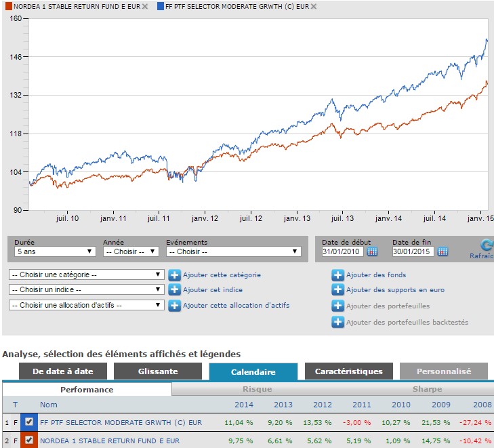Viewport: 494px width, 448px height.
Task: Uncheck the FF PTF SELECTOR MODERATE GRWTH checkbox
Action: pyautogui.click(x=29, y=422)
